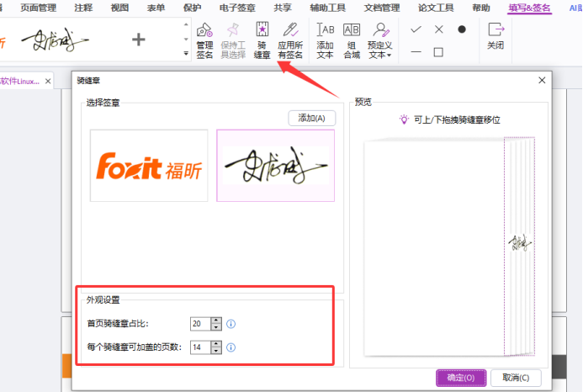This screenshot has height=392, width=583.
Task: Select the line dash symbol tool
Action: tap(416, 52)
